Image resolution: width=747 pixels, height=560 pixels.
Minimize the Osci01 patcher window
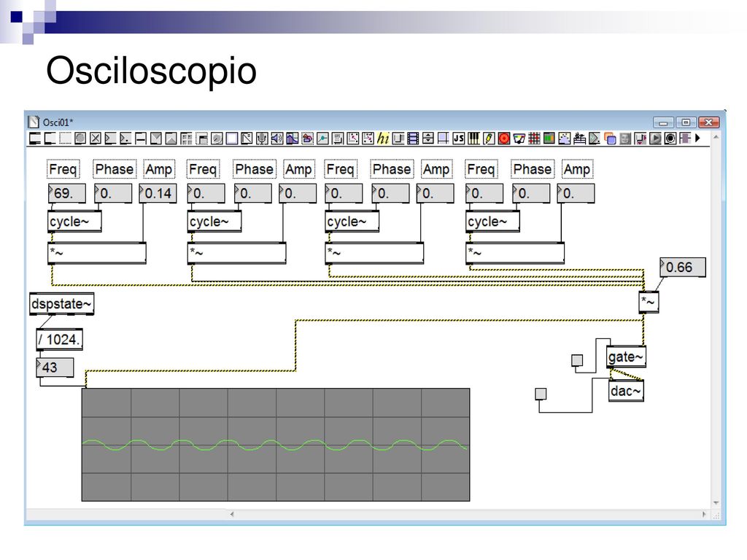(664, 122)
